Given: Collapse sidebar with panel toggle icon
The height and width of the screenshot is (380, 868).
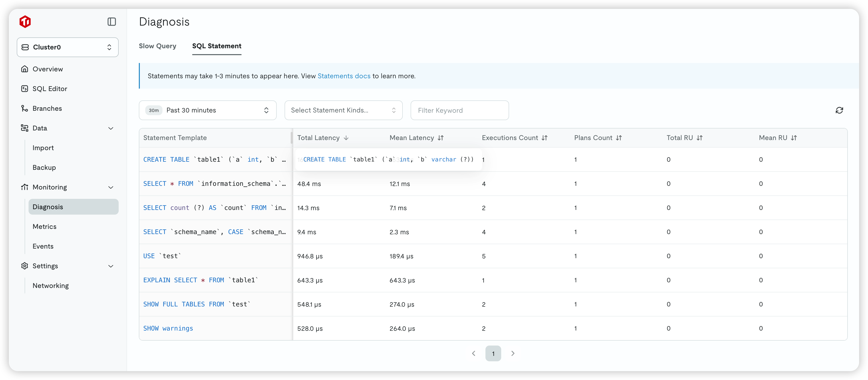Looking at the screenshot, I should [112, 22].
